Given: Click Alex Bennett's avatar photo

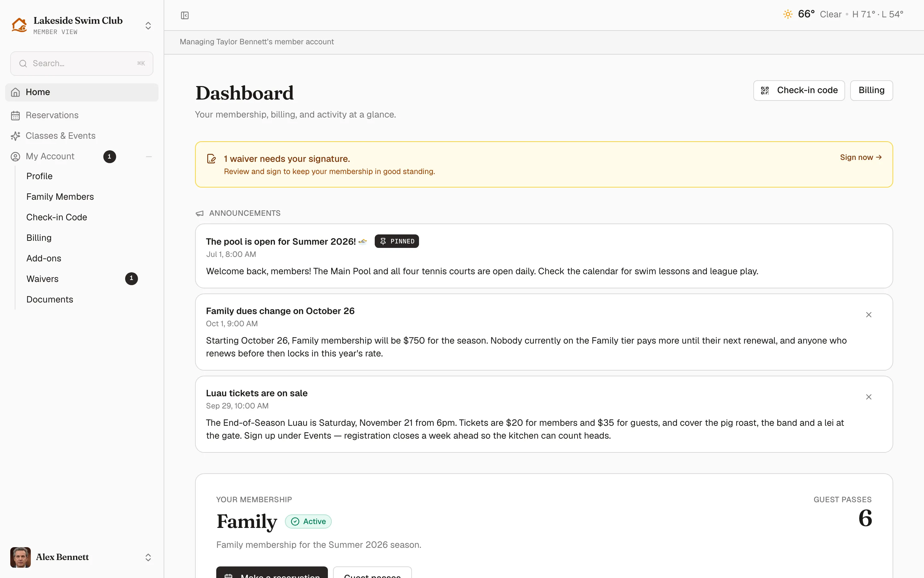Looking at the screenshot, I should (21, 557).
